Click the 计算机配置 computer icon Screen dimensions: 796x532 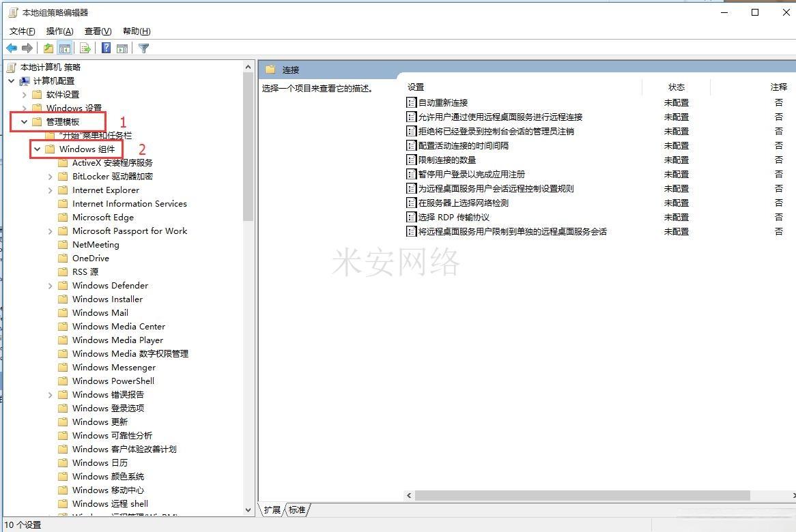click(x=25, y=81)
